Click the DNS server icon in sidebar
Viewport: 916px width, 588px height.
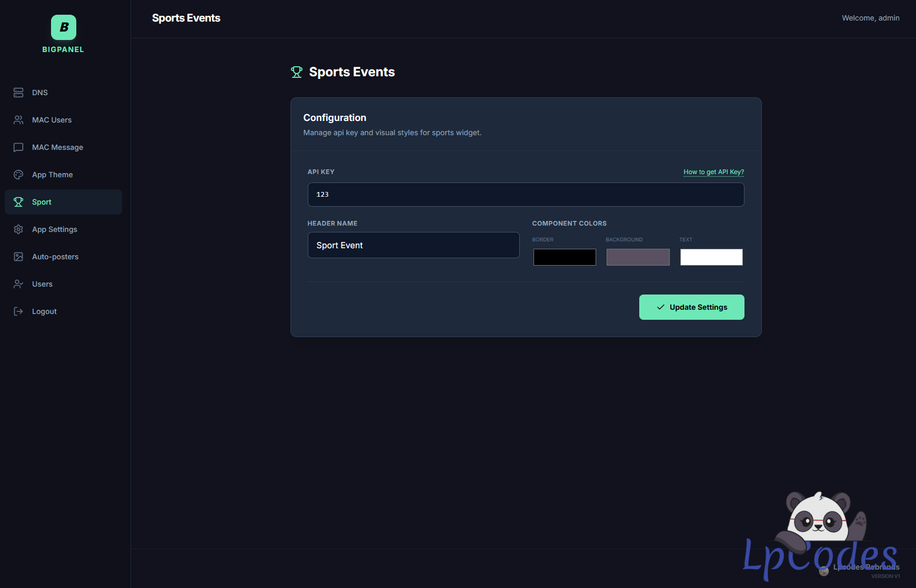click(18, 93)
